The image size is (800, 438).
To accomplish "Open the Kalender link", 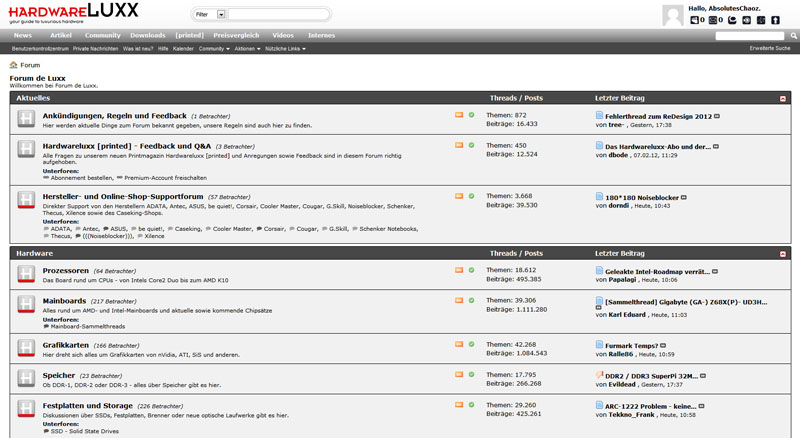I will click(183, 49).
